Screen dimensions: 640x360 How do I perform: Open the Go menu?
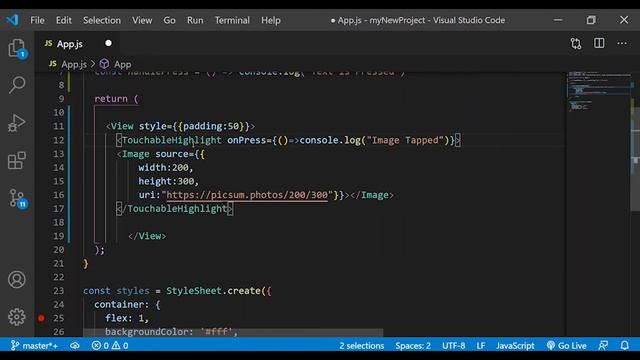tap(169, 20)
